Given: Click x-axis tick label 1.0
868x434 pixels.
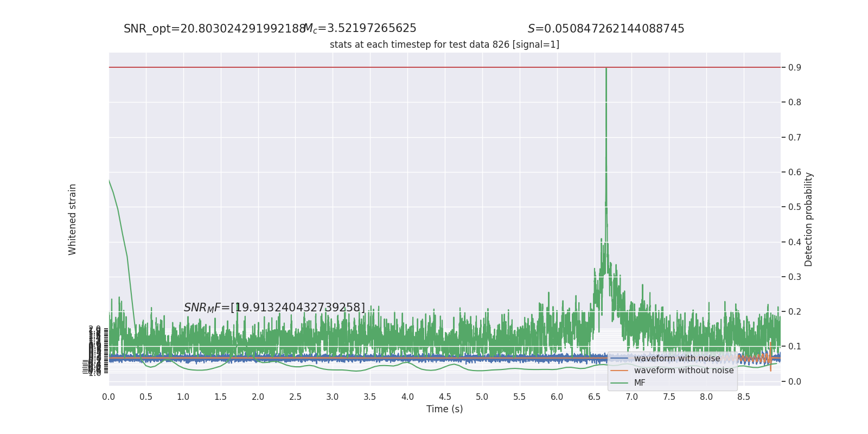Looking at the screenshot, I should point(183,397).
